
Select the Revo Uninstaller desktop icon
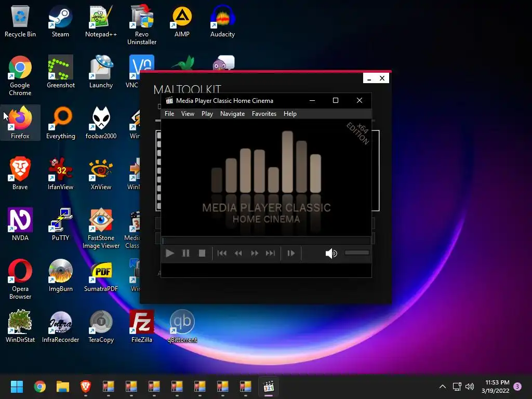tap(142, 25)
